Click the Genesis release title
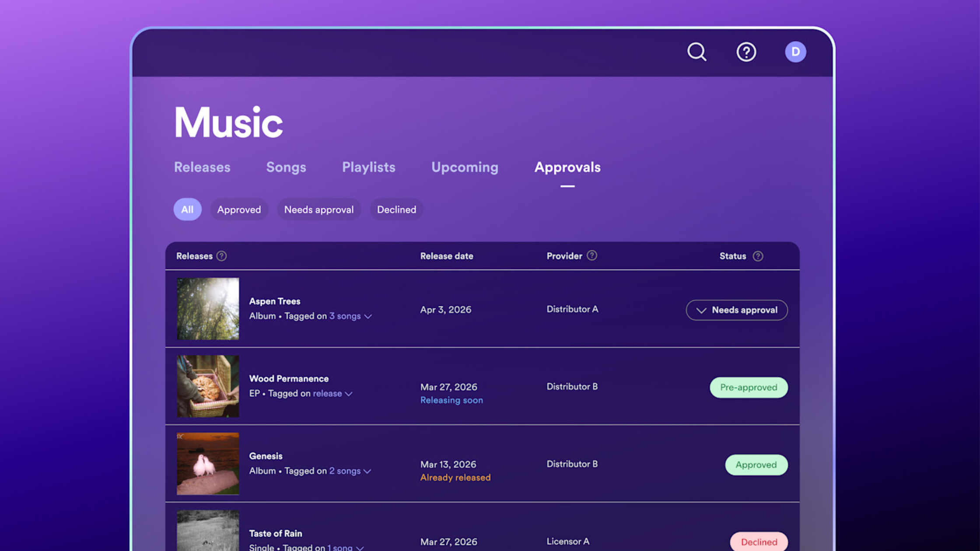The width and height of the screenshot is (980, 551). click(266, 456)
